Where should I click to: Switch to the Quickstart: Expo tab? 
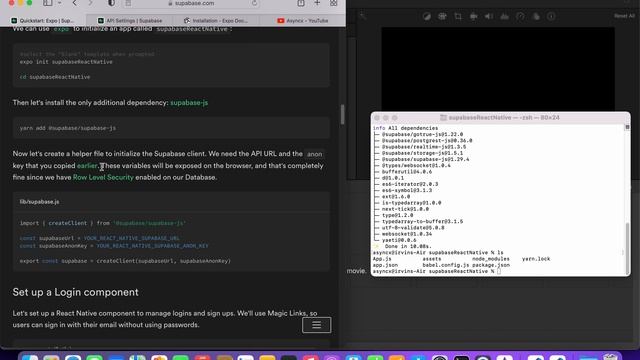43,20
